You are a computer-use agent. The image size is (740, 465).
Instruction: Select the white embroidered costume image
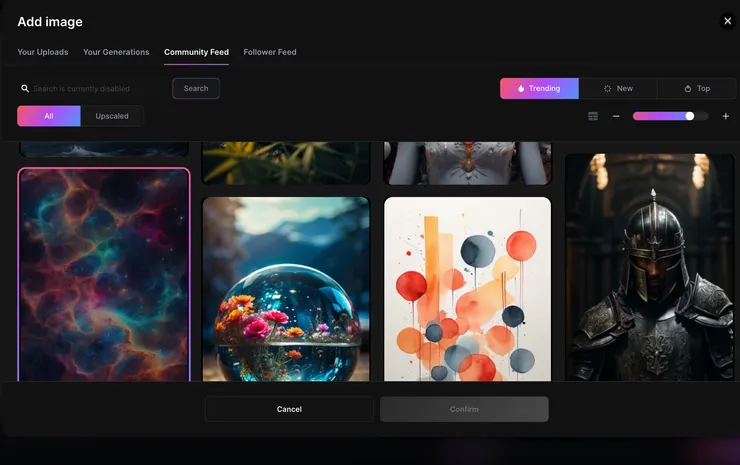click(467, 162)
